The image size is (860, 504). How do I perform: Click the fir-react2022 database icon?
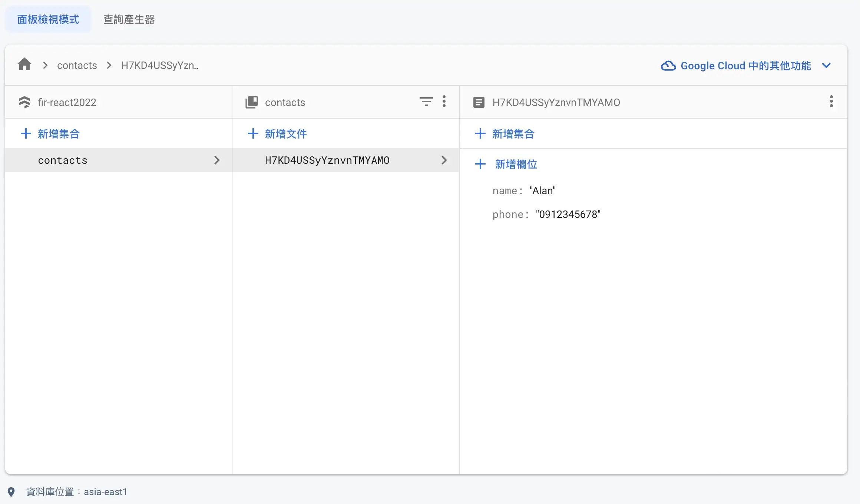[24, 102]
